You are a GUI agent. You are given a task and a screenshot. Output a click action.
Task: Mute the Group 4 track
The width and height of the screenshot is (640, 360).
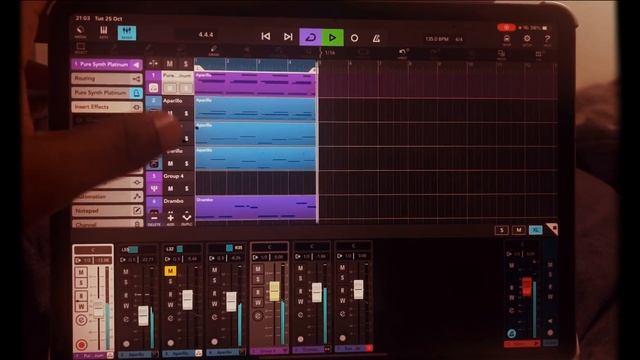coord(170,188)
